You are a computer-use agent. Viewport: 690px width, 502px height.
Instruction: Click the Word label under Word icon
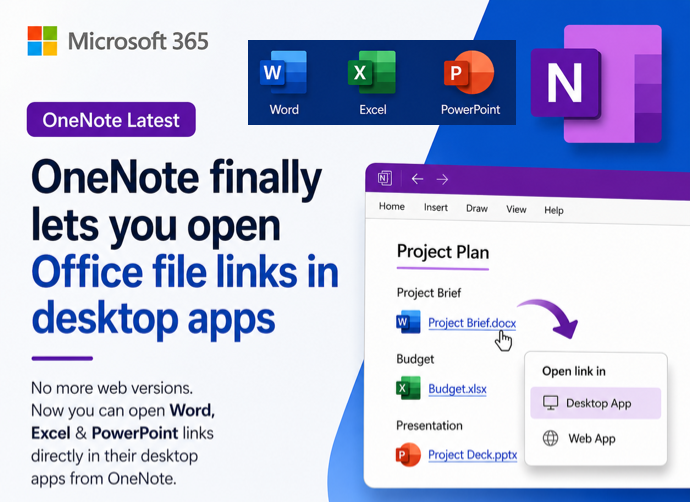pos(284,110)
